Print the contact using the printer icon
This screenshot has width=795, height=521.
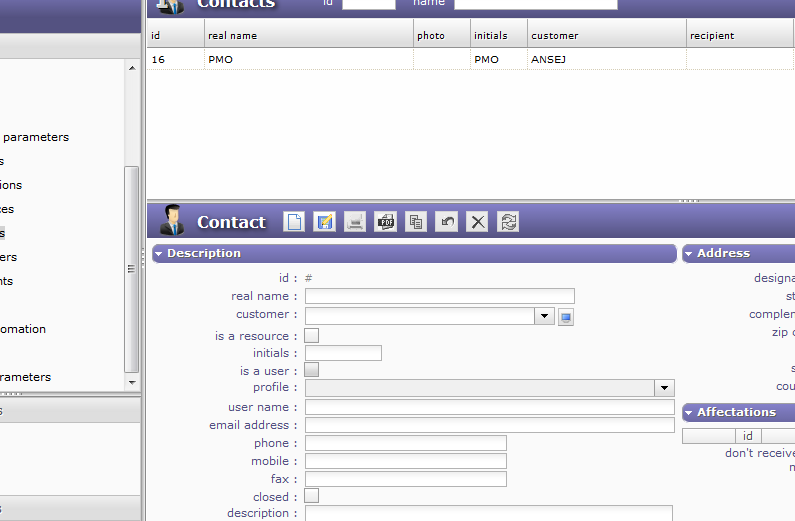(355, 222)
